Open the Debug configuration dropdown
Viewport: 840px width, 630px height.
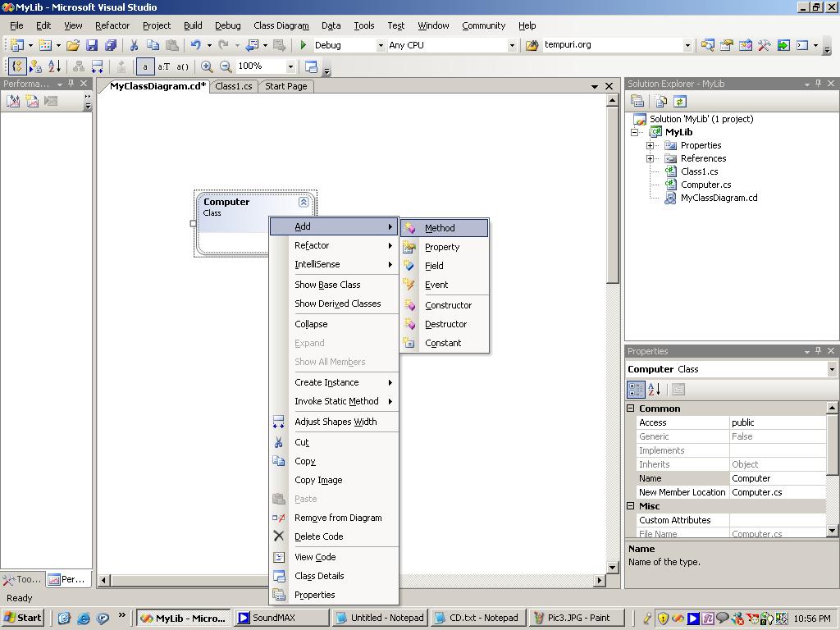click(x=381, y=46)
